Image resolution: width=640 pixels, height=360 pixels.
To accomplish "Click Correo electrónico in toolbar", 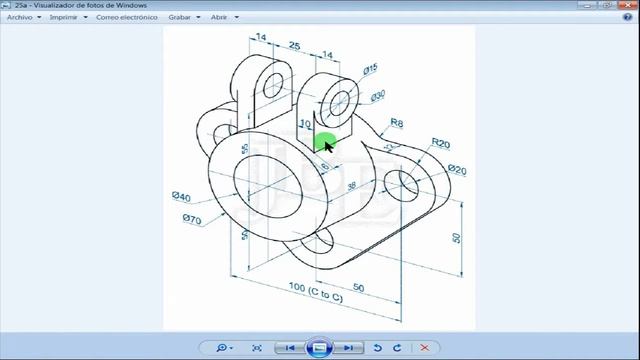I will click(127, 17).
